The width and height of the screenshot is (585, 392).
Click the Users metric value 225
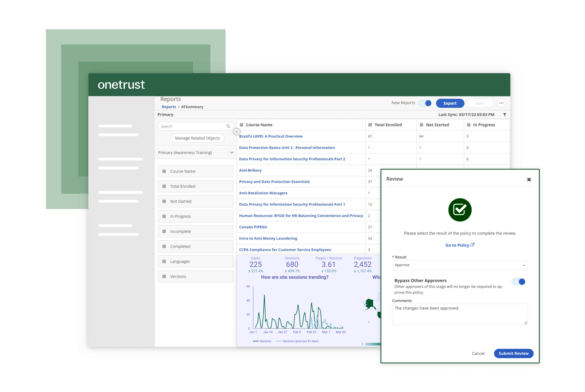(255, 264)
